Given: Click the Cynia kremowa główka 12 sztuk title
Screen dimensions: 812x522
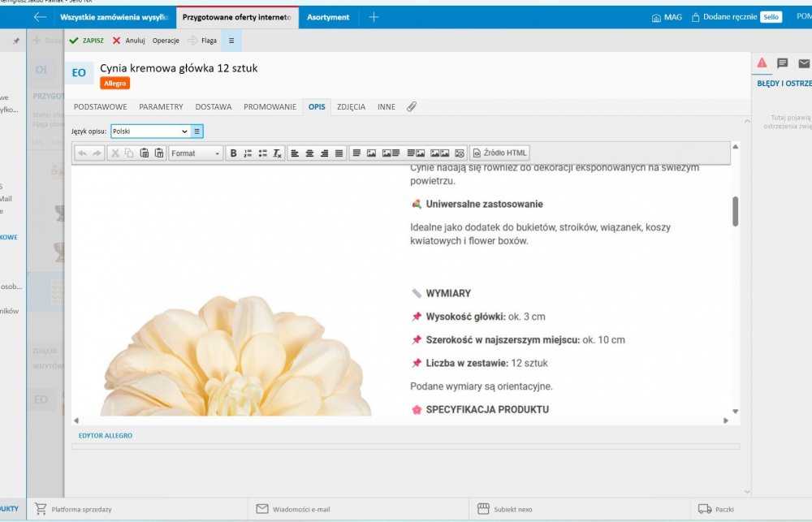Looking at the screenshot, I should 179,68.
